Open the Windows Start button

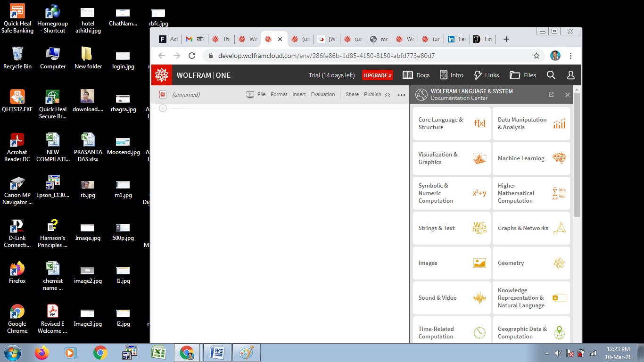click(x=12, y=353)
